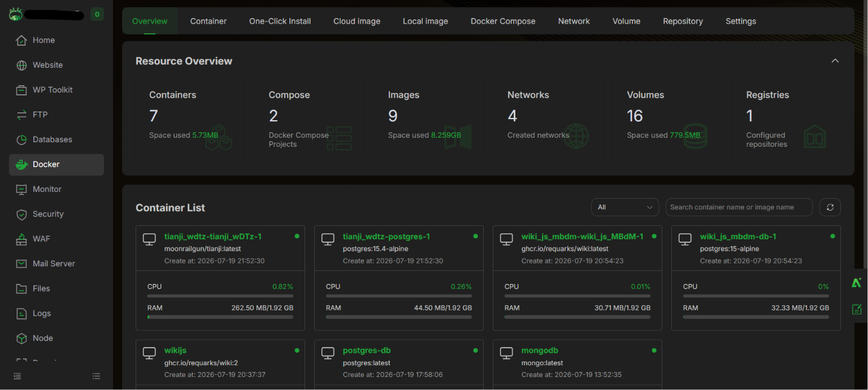This screenshot has height=390, width=868.
Task: Click ghcr.io/requarks/wiki:latest image name
Action: [565, 249]
